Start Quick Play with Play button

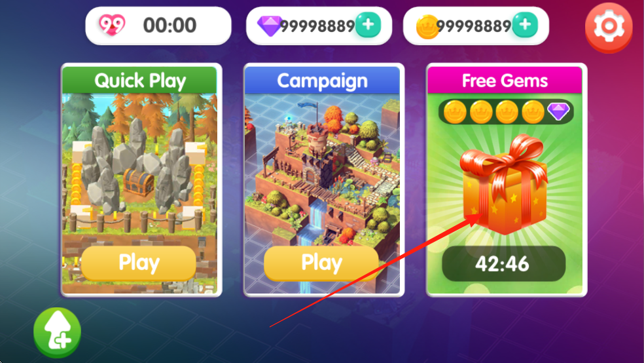138,263
